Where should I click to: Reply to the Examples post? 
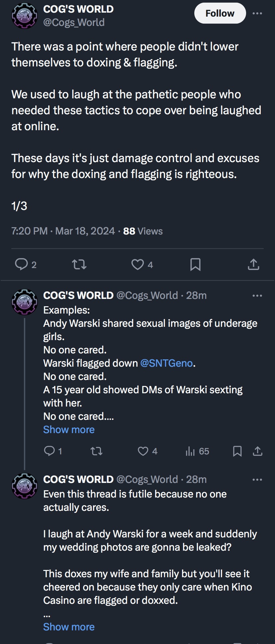tap(49, 451)
